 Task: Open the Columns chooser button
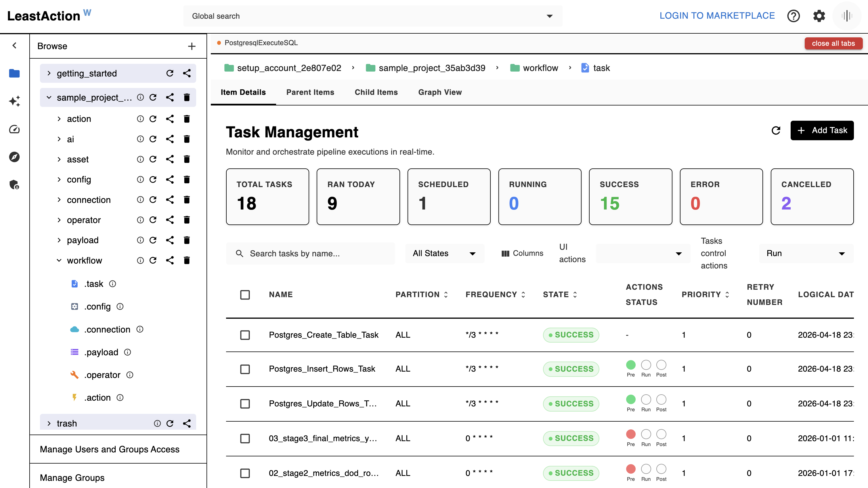coord(522,253)
